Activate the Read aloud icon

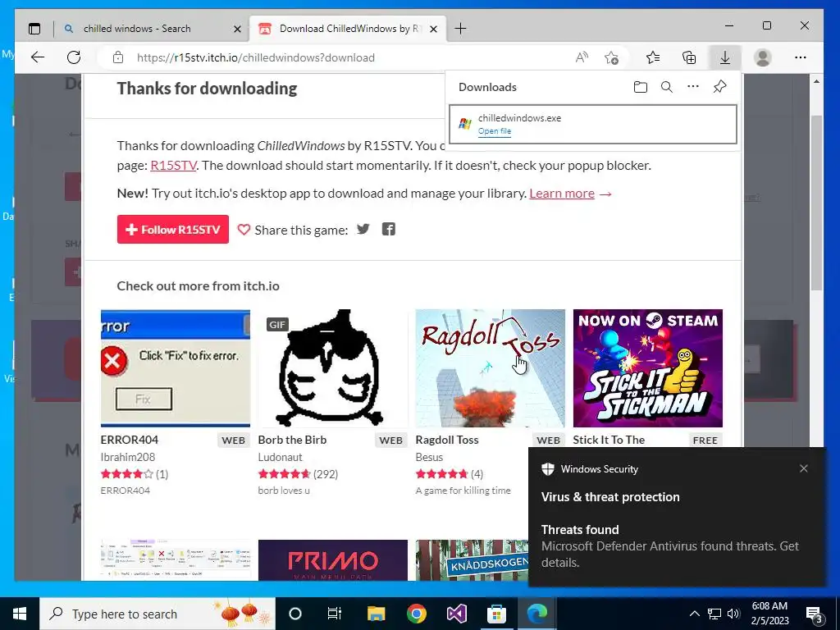click(582, 57)
